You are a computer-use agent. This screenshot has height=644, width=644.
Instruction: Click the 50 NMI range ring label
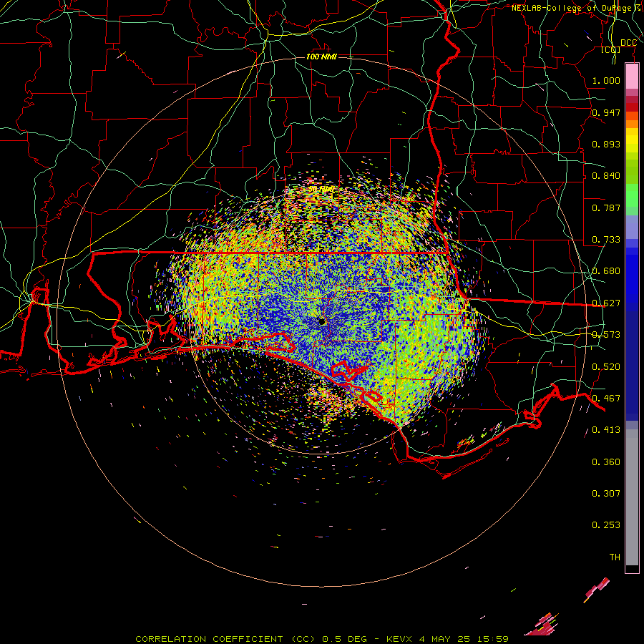321,190
